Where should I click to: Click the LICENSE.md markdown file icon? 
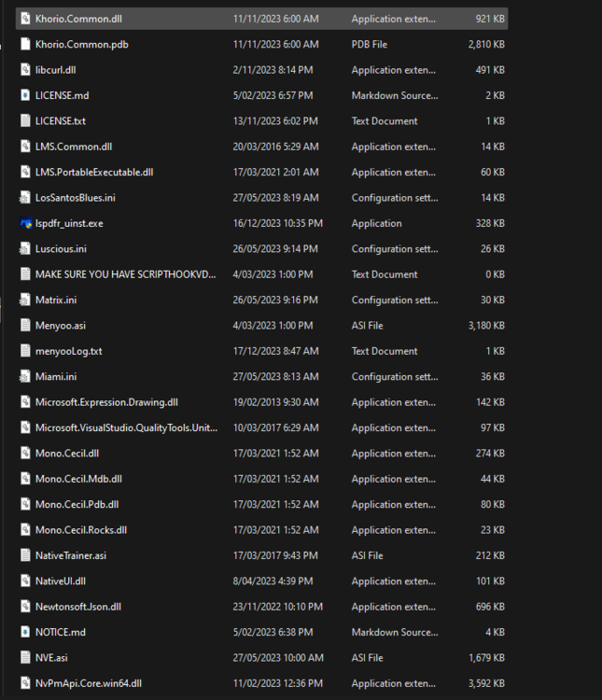click(x=25, y=95)
